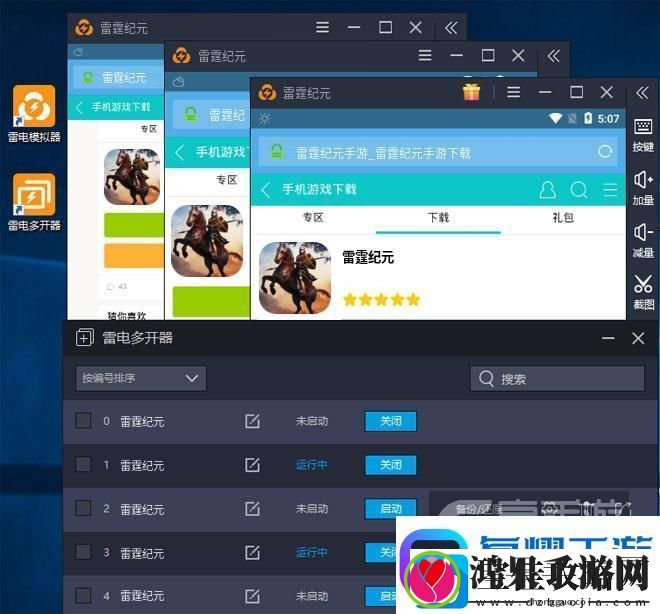The image size is (660, 614).
Task: Open hamburger menu of the front emulator window
Action: pyautogui.click(x=514, y=92)
